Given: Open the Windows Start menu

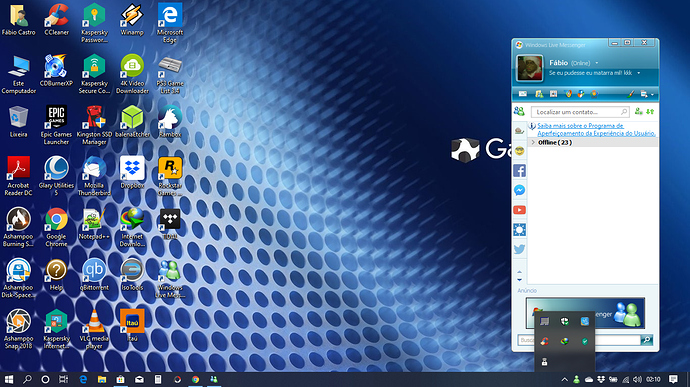Looking at the screenshot, I should pos(9,379).
